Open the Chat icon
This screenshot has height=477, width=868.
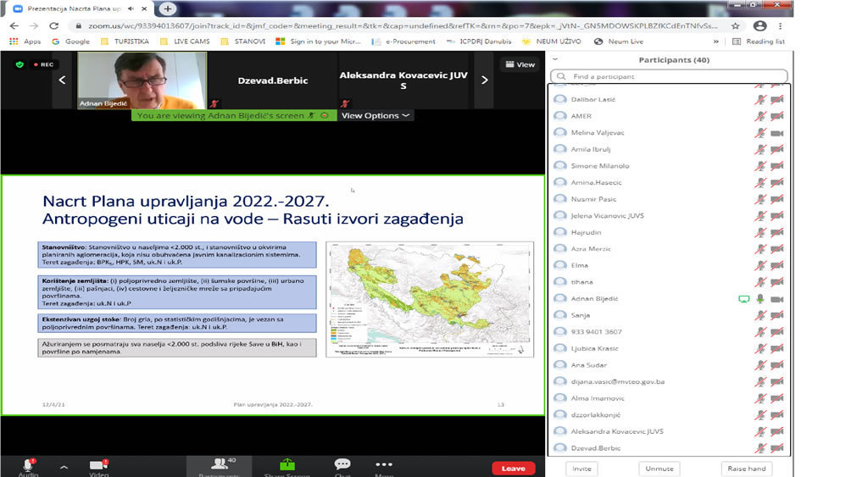click(x=342, y=463)
